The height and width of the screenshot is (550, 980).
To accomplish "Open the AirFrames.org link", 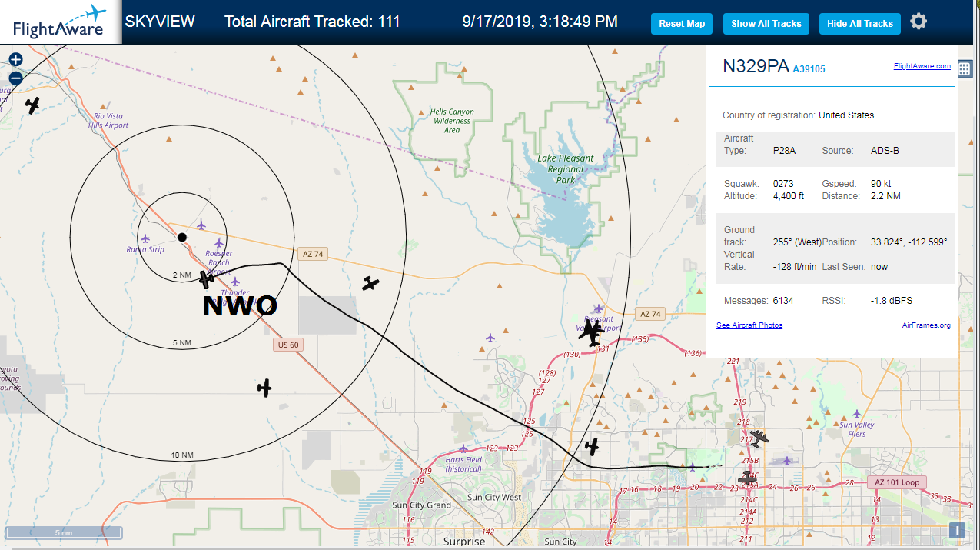I will click(926, 325).
